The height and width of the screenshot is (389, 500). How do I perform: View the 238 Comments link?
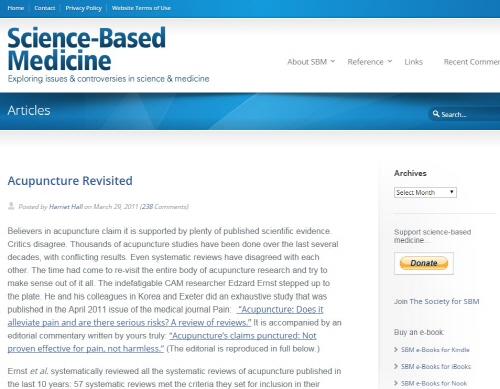coord(165,207)
